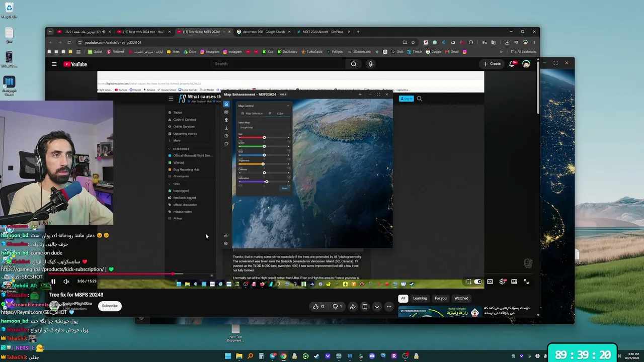Viewport: 644px width, 362px height.
Task: Unmute the video using the speaker icon
Action: click(x=66, y=282)
